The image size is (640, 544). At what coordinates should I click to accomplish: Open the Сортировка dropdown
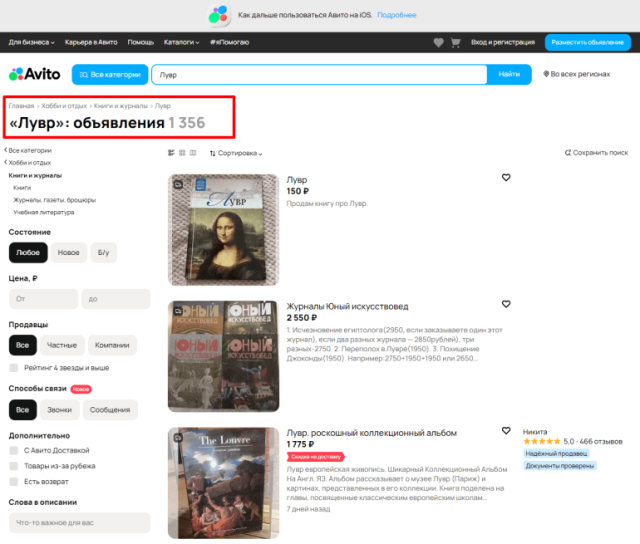(236, 153)
